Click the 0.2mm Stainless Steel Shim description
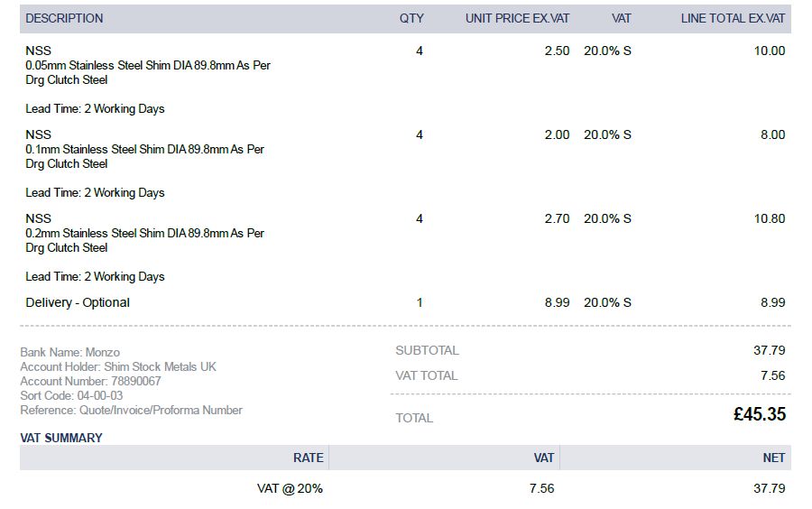812x509 pixels. click(144, 234)
